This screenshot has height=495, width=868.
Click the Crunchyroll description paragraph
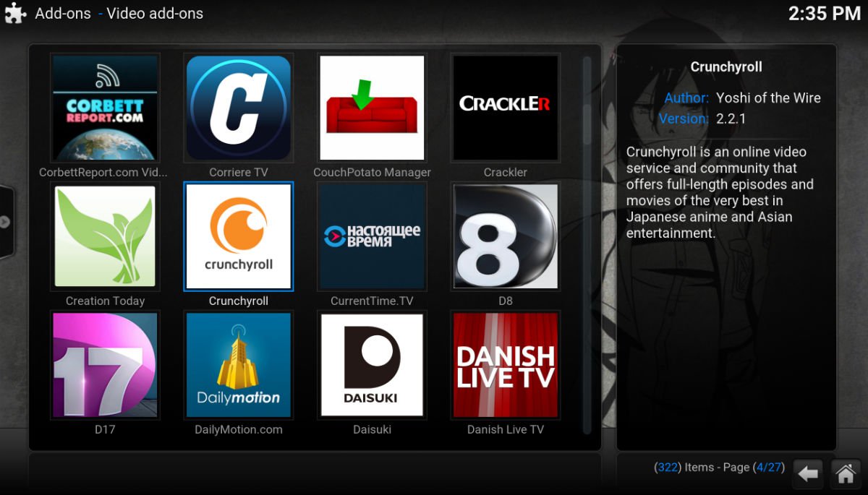720,192
